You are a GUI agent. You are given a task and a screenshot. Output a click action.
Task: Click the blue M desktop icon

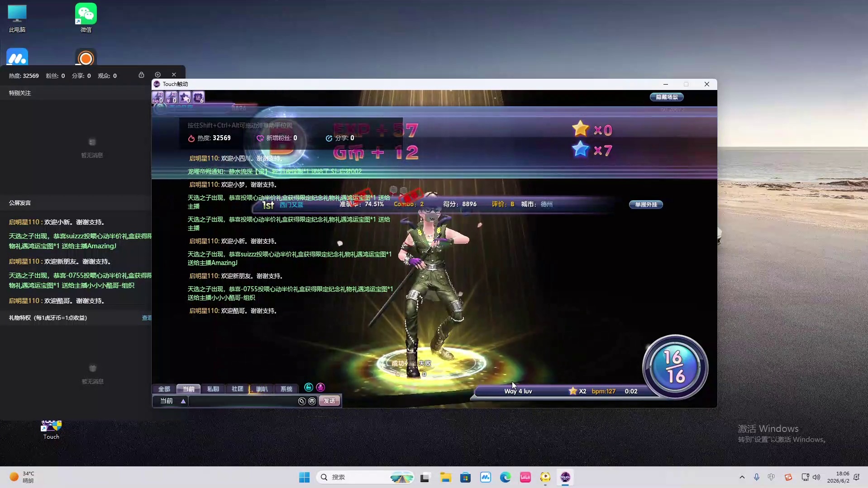(17, 57)
